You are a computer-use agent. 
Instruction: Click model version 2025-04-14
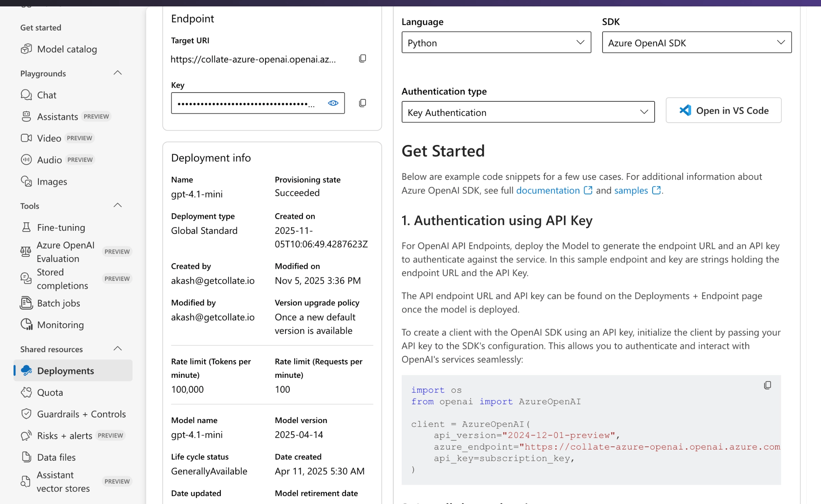[299, 435]
